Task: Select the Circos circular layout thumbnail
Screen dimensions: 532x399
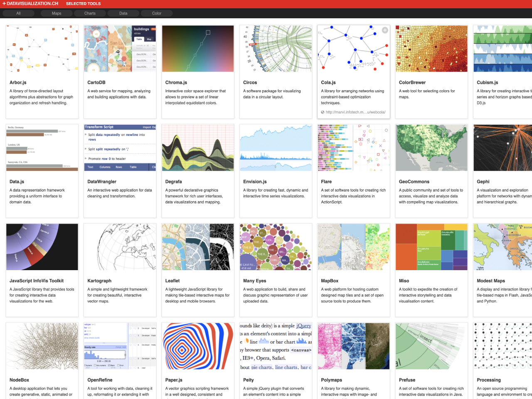Action: pos(276,49)
